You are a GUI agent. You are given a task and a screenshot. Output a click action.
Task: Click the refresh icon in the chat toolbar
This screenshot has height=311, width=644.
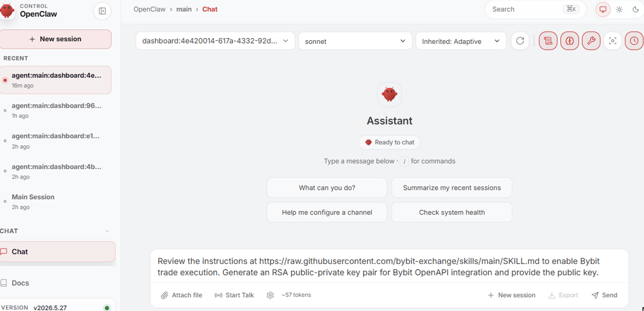tap(520, 41)
